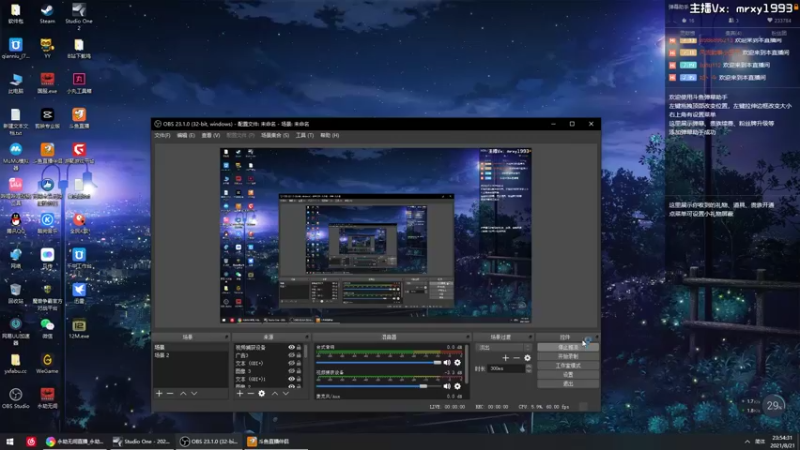Open QQ penguin desktop shortcut

[16, 223]
